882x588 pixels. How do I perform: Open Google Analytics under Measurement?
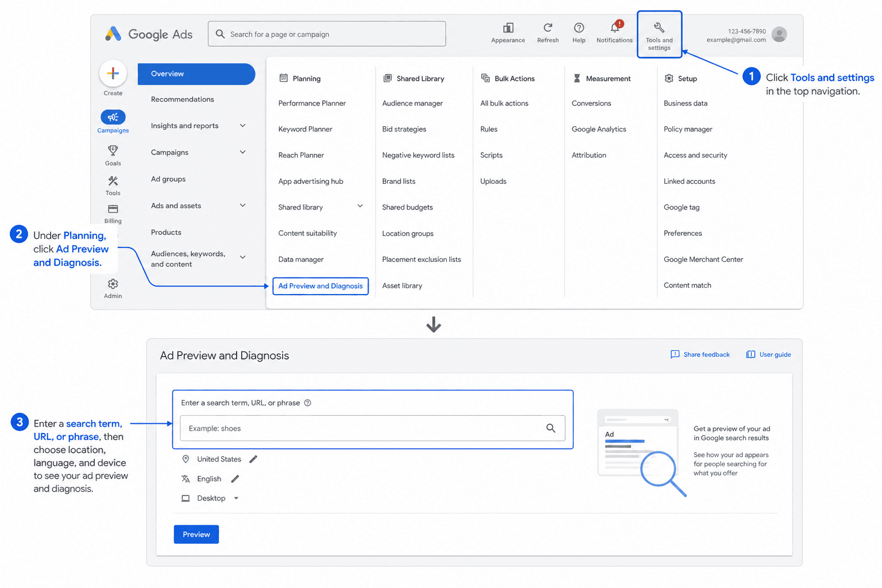(x=599, y=129)
